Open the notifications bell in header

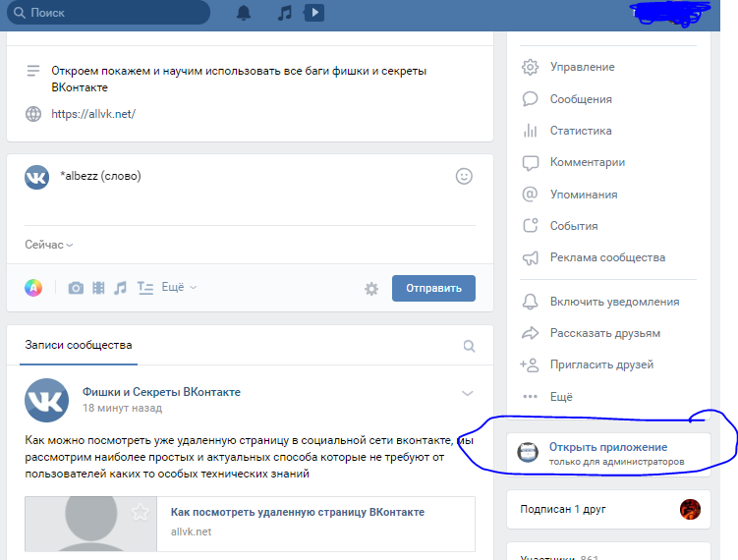tap(244, 13)
